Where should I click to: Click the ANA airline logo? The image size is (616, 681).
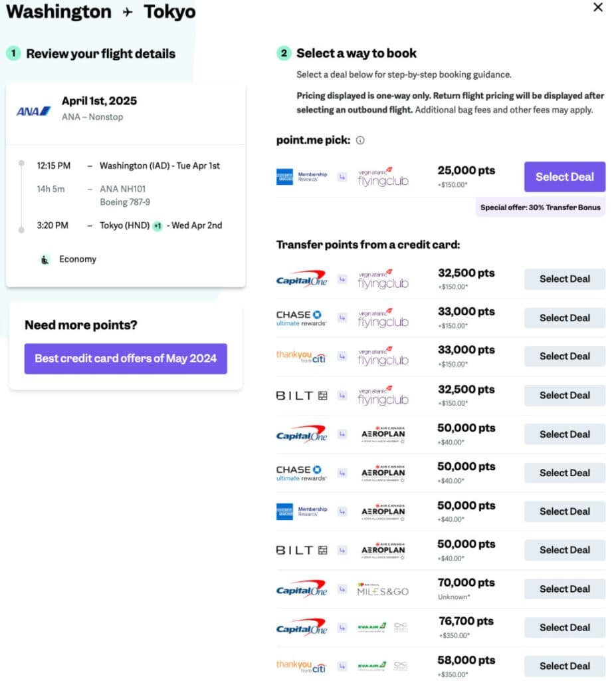click(34, 110)
